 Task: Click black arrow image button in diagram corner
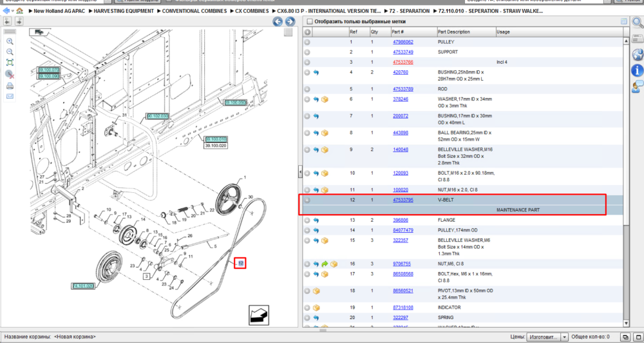point(259,315)
